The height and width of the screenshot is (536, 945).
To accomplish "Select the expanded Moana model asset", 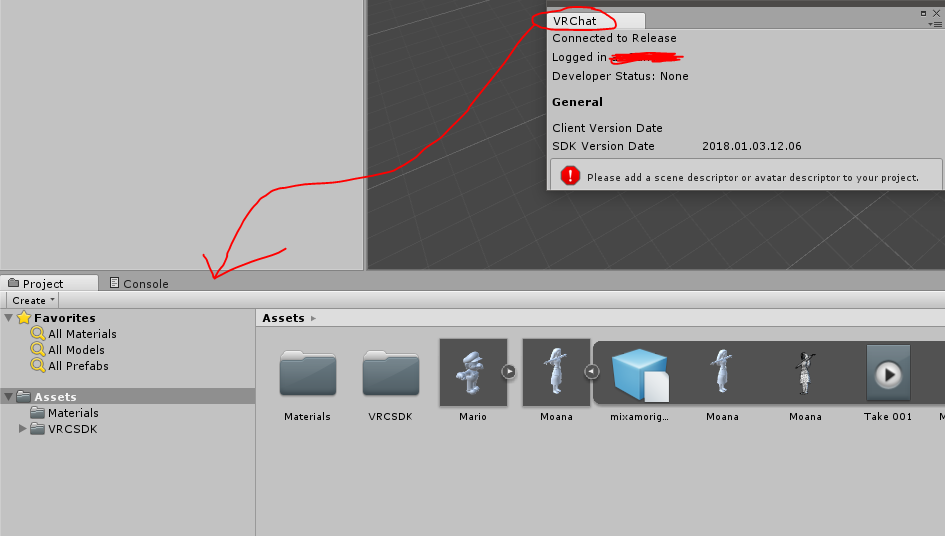I will pos(556,372).
